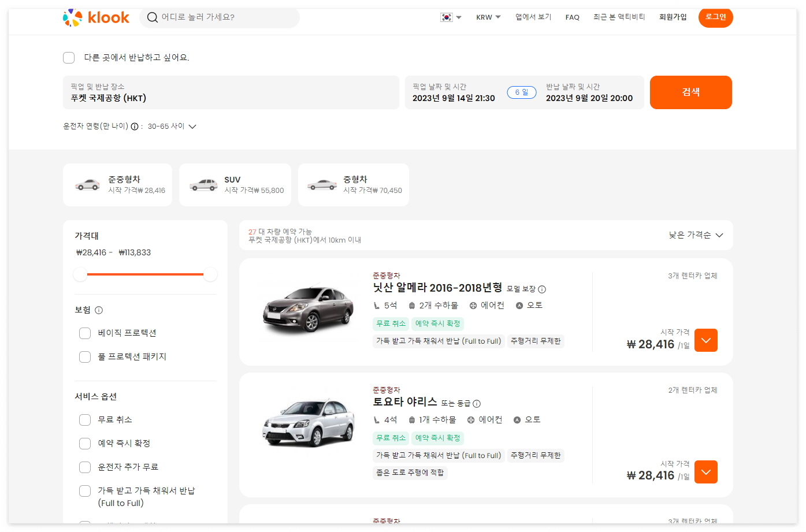Screen dimensions: 806x532
Task: Click 예약 즉시 확정 tag on Toyota Yaris
Action: point(438,438)
